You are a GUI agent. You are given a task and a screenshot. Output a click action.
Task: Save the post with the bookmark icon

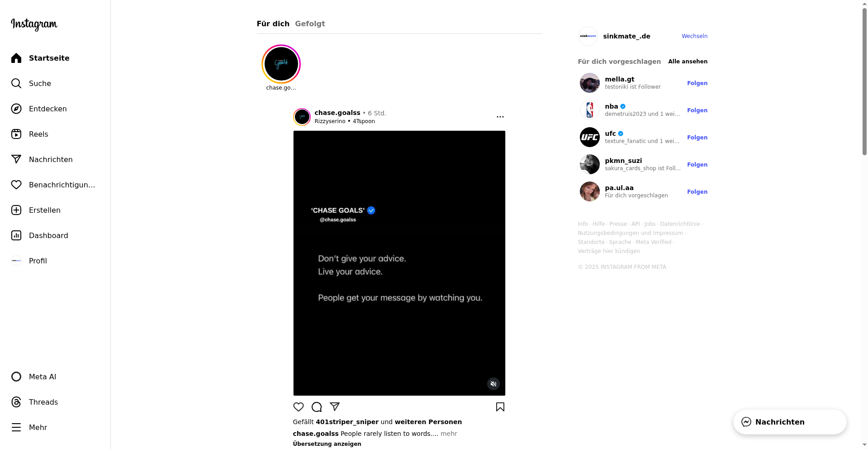(500, 407)
